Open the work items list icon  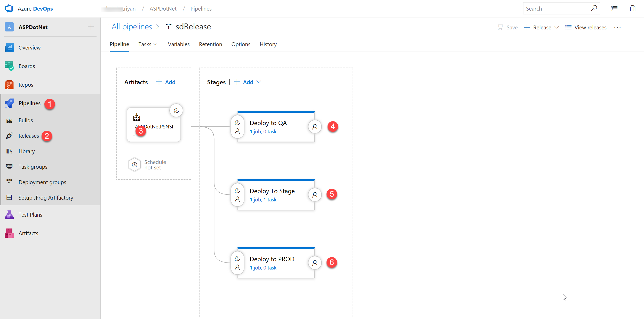pos(614,9)
